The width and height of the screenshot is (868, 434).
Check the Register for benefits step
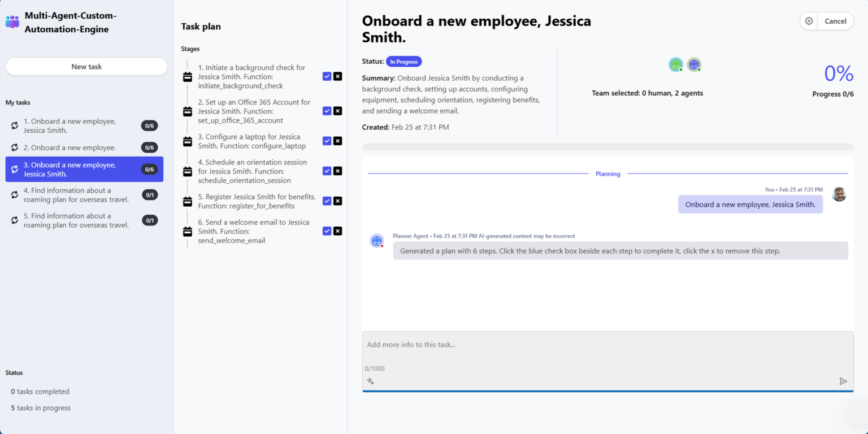coord(327,201)
